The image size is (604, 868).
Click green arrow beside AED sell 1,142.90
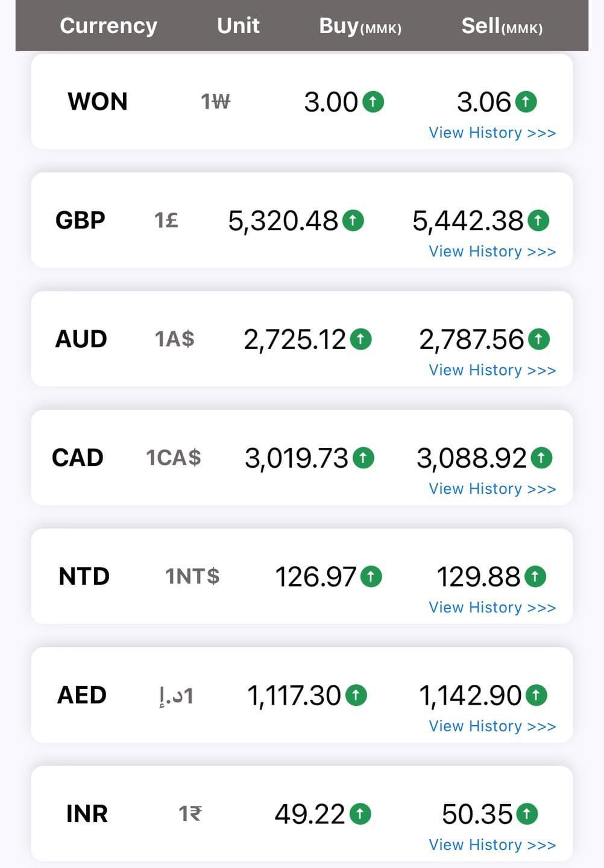tap(536, 696)
